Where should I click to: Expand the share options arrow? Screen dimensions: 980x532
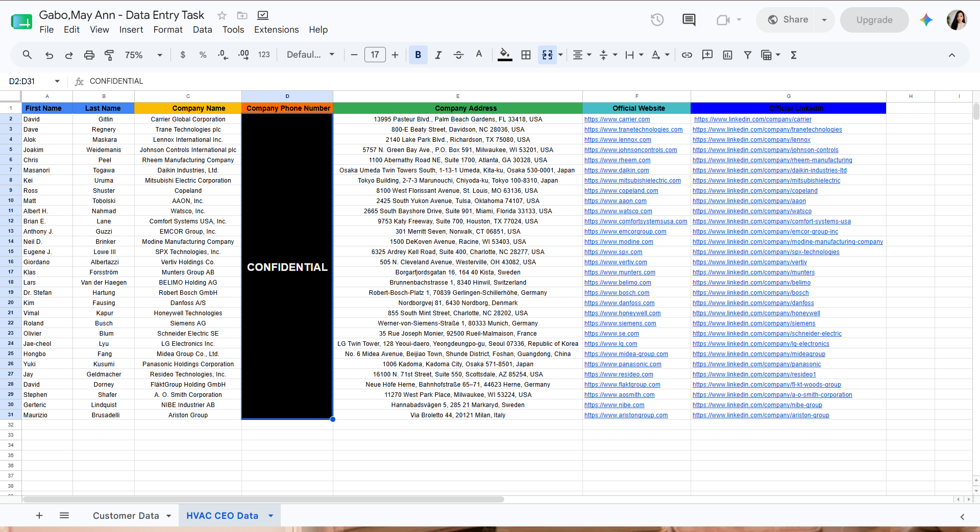(x=824, y=20)
